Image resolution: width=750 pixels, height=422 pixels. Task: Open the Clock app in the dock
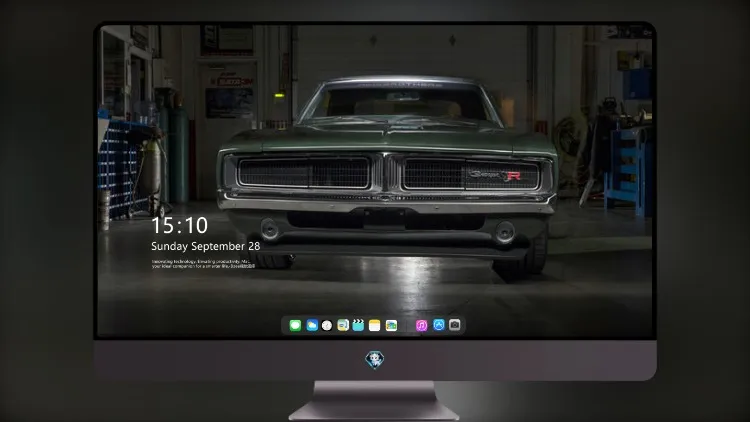pyautogui.click(x=327, y=326)
